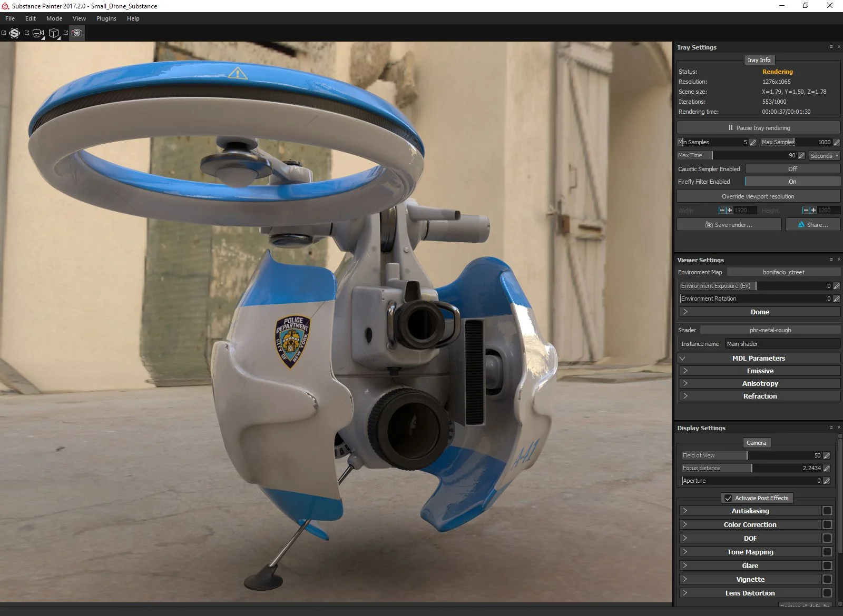This screenshot has width=843, height=616.
Task: Undock the Iray Settings panel
Action: [x=831, y=47]
